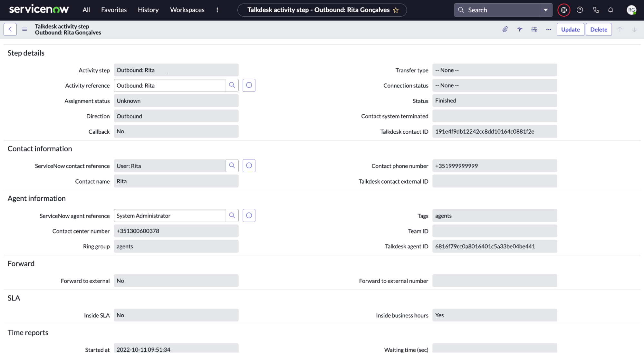Open the Assignment status dropdown showing Unknown
644x353 pixels.
[176, 100]
